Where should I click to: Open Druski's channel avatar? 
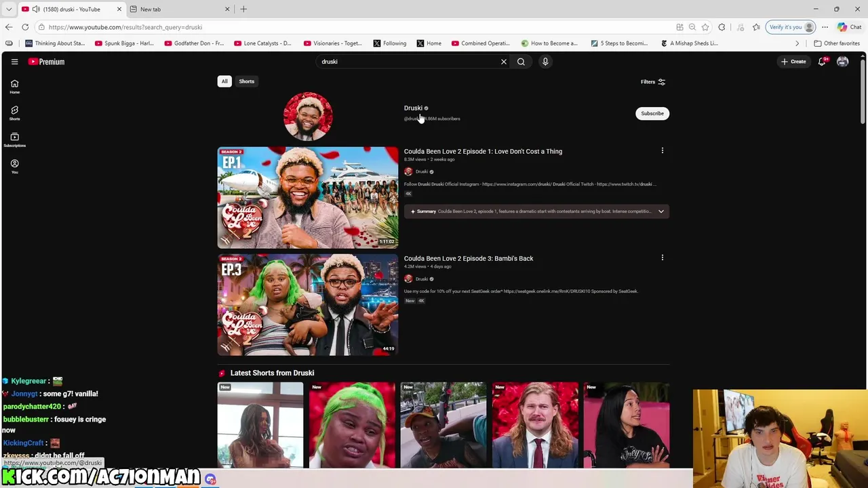(308, 116)
